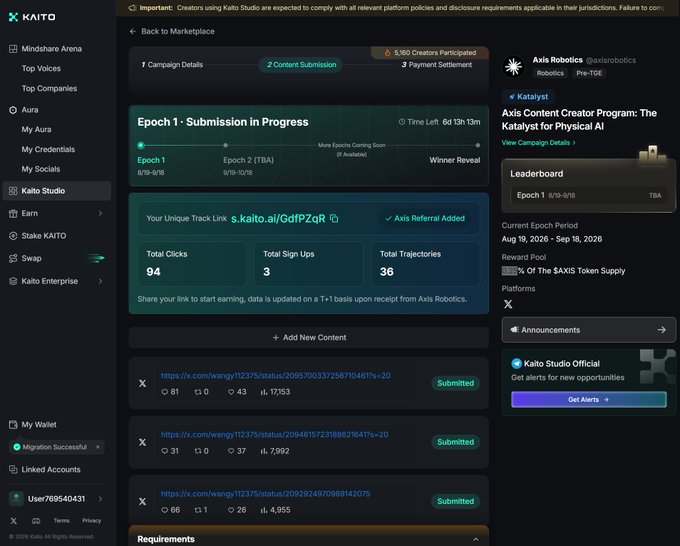
Task: Expand the Kaito Enterprise submenu
Action: [100, 281]
